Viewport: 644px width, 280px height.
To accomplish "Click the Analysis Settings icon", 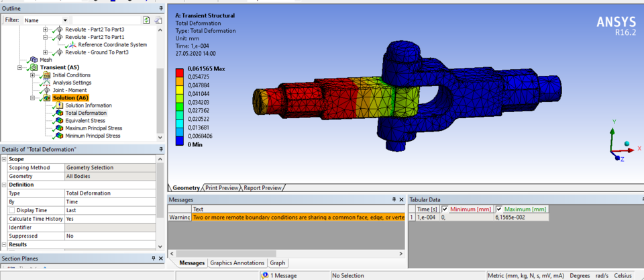I will [46, 83].
